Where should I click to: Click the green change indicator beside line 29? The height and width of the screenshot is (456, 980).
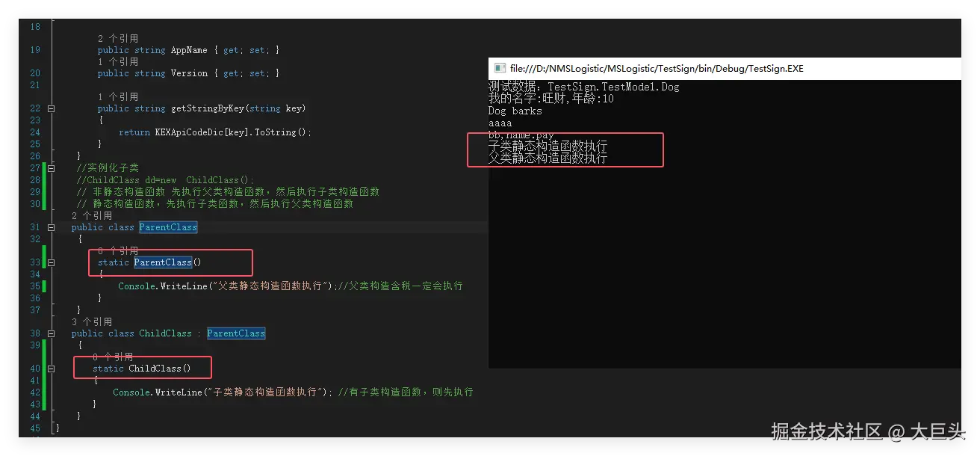[43, 191]
